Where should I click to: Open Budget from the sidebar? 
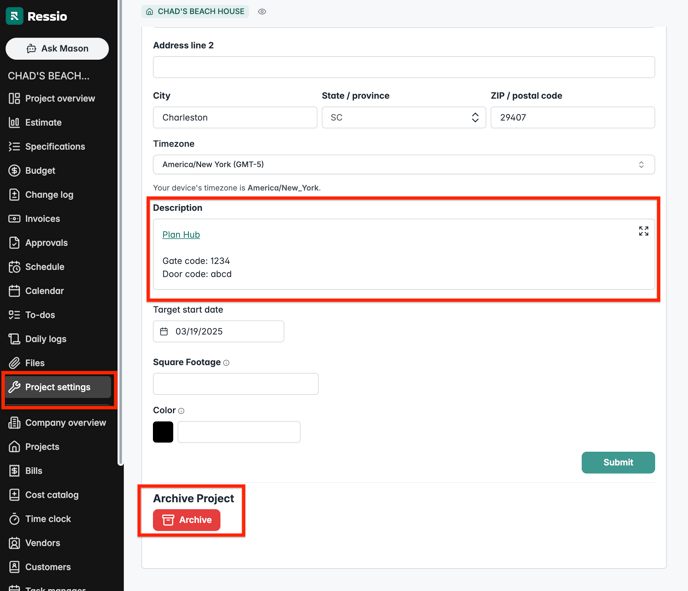40,171
